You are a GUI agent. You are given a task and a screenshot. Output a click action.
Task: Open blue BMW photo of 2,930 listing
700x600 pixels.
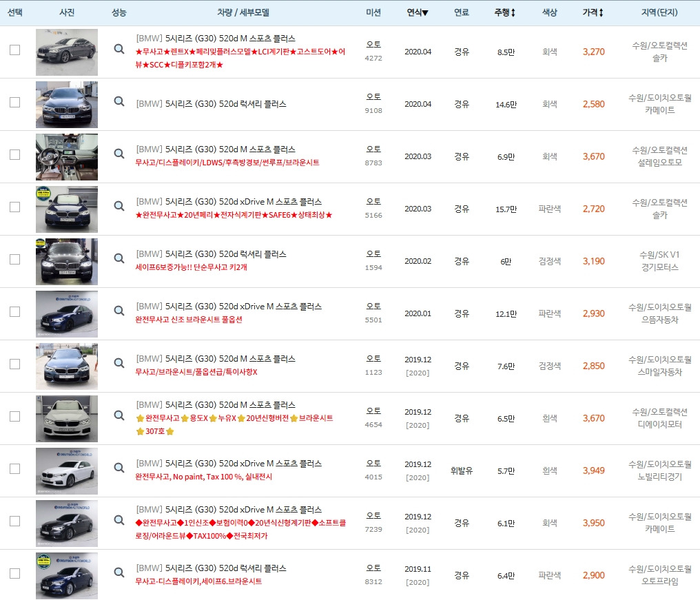pos(67,314)
